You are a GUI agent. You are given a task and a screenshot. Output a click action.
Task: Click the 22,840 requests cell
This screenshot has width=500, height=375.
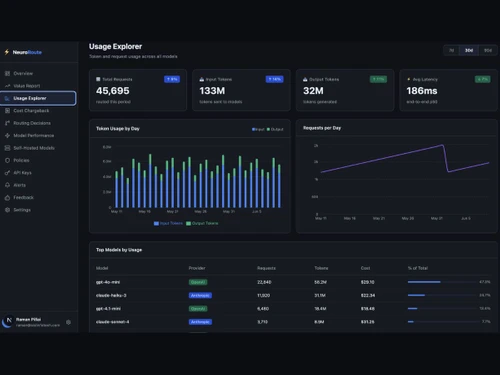(264, 282)
